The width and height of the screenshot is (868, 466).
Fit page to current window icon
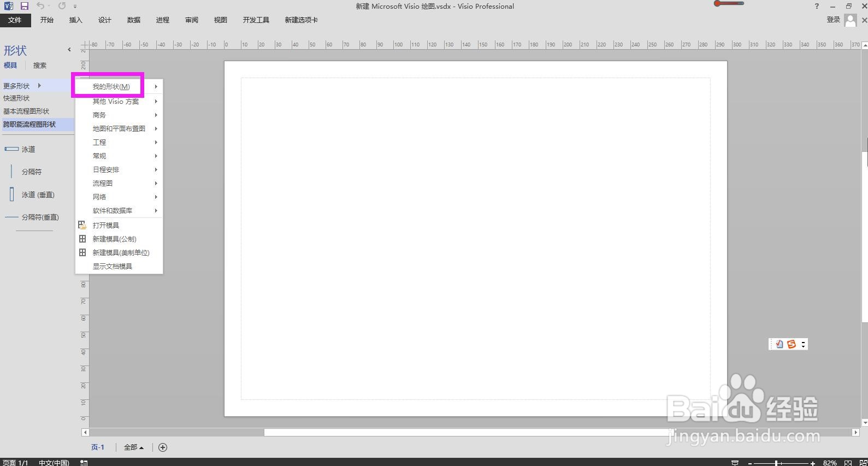[x=848, y=463]
